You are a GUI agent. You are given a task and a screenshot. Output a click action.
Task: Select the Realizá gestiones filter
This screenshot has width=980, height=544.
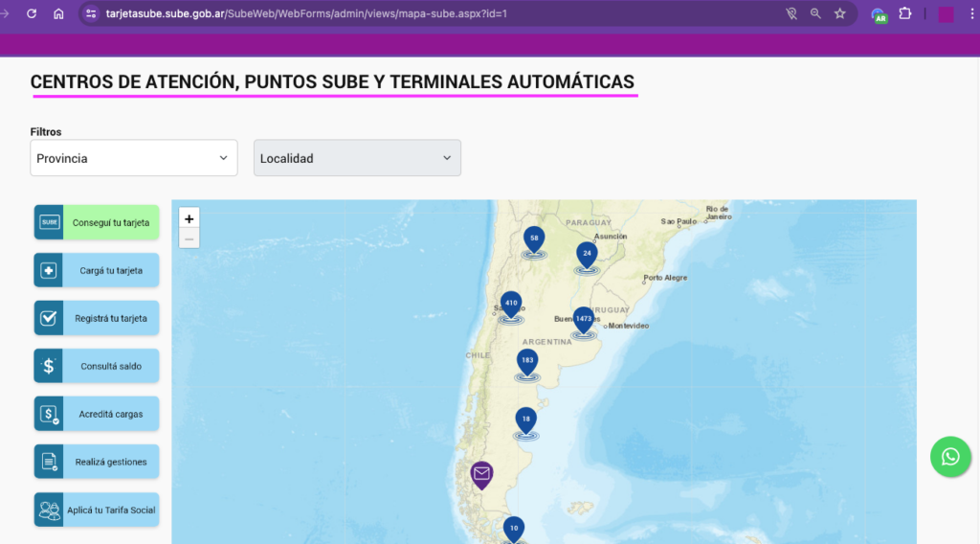pyautogui.click(x=97, y=462)
